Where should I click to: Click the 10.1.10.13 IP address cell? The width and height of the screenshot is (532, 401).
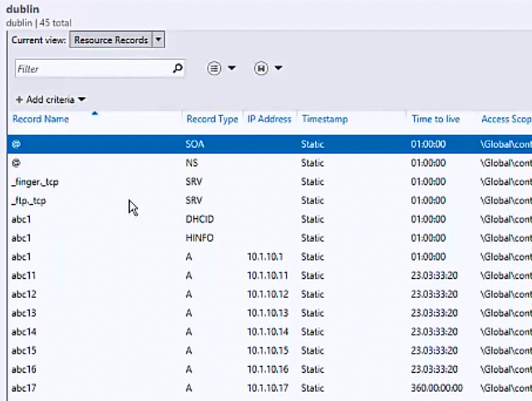(268, 313)
